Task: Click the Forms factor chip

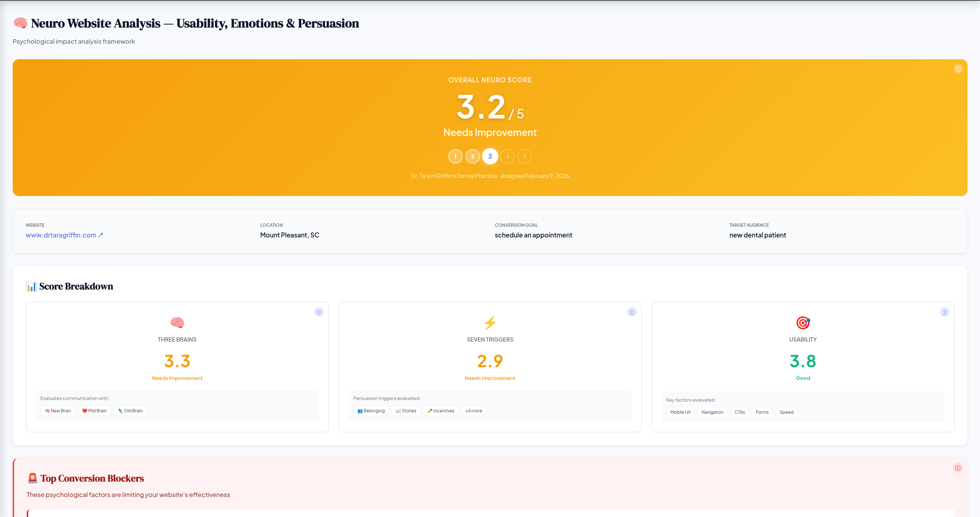Action: coord(762,412)
